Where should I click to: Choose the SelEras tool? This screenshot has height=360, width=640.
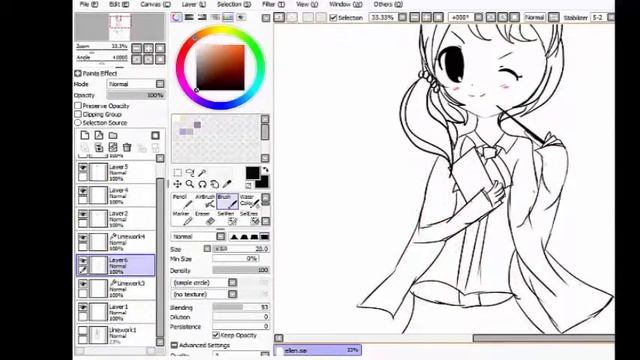pyautogui.click(x=249, y=218)
